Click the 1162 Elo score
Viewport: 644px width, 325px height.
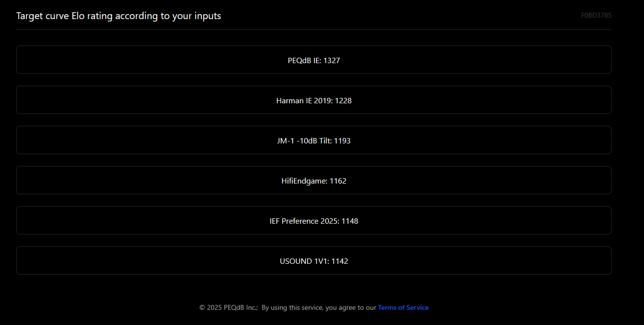(x=338, y=181)
